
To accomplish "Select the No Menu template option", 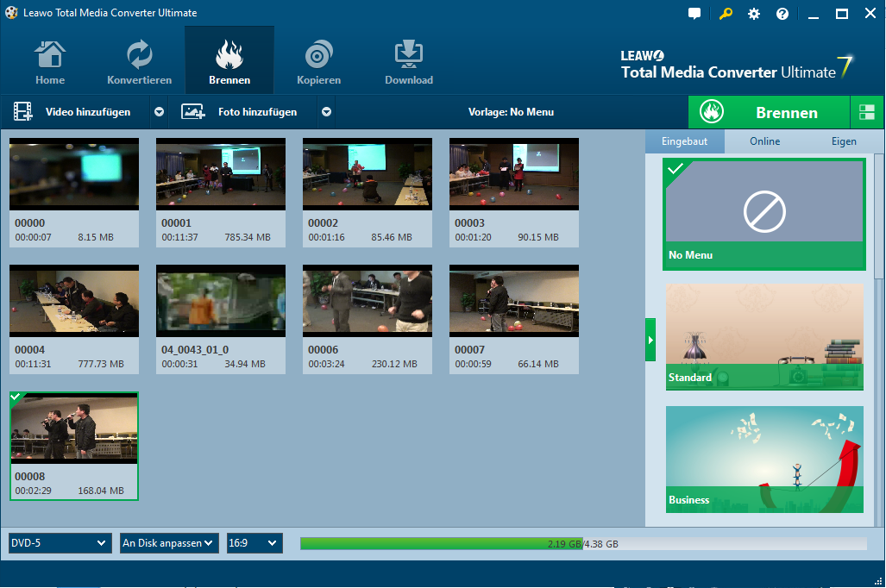I will [x=763, y=214].
